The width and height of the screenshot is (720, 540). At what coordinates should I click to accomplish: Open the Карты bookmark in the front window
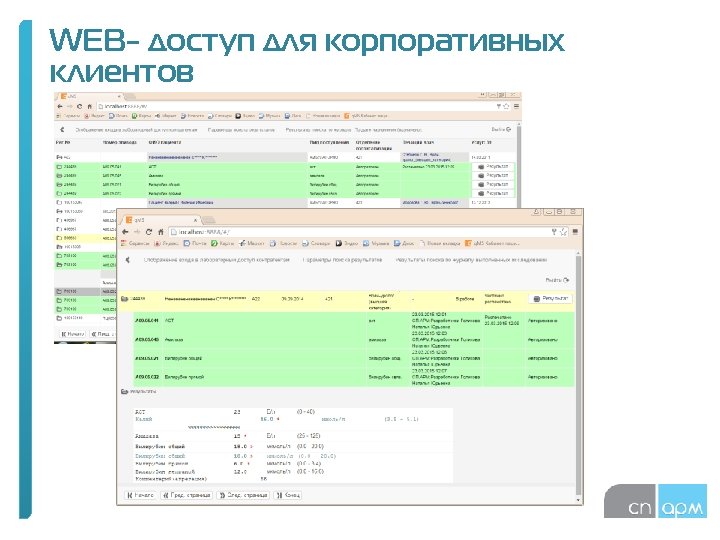223,243
